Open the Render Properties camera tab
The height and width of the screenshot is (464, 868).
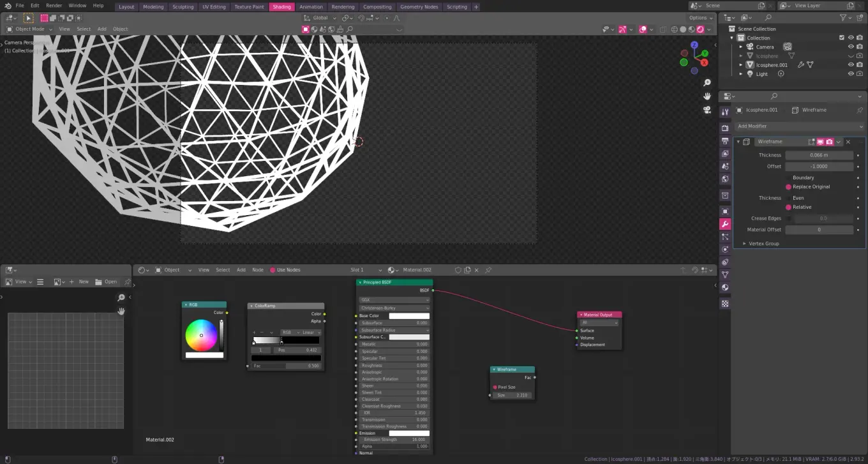coord(725,126)
